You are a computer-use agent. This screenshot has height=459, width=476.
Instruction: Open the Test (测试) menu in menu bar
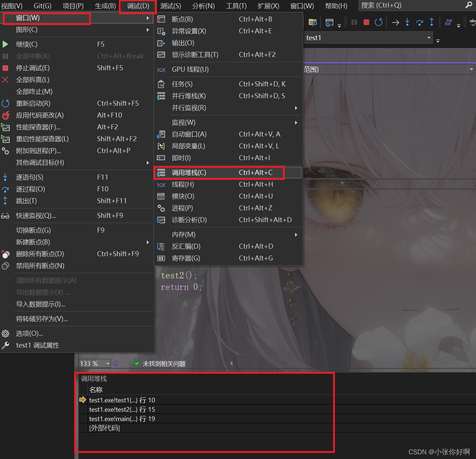click(171, 6)
